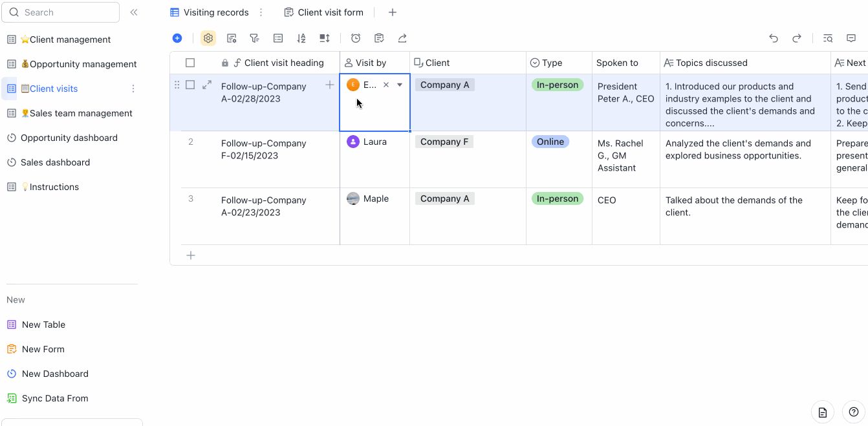Click the Client column header
Image resolution: width=868 pixels, height=426 pixels.
(x=468, y=63)
